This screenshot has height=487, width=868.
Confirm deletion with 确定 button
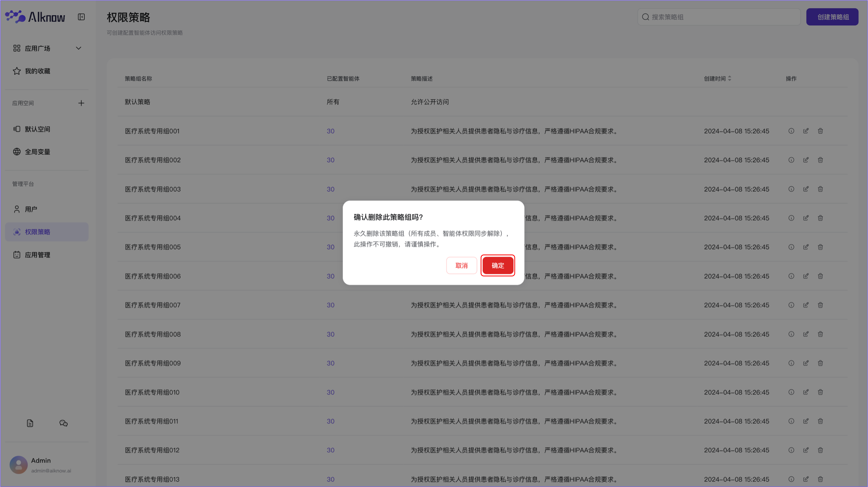[x=497, y=266]
